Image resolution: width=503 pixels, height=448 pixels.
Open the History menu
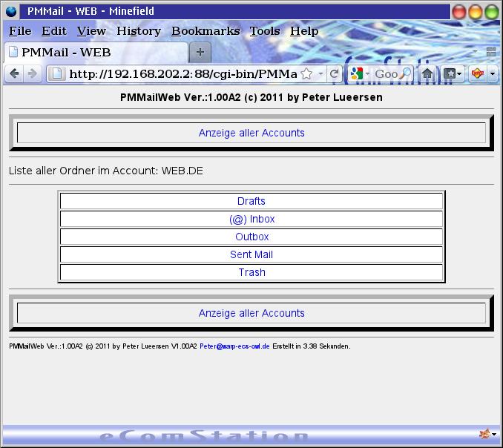tap(139, 30)
